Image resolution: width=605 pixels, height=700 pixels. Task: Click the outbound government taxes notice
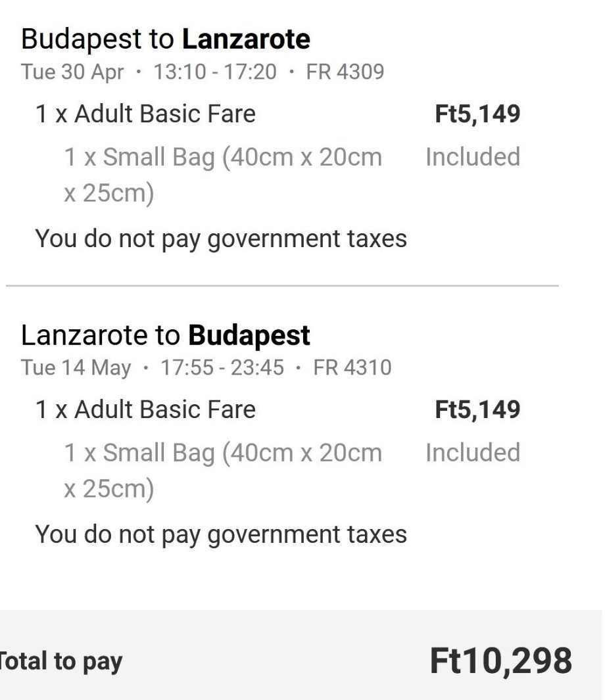[221, 238]
